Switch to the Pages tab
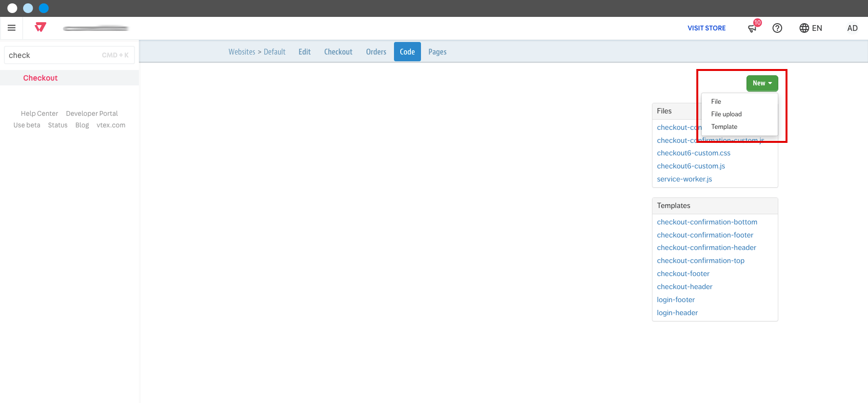Screen dimensions: 868x403 (437, 52)
